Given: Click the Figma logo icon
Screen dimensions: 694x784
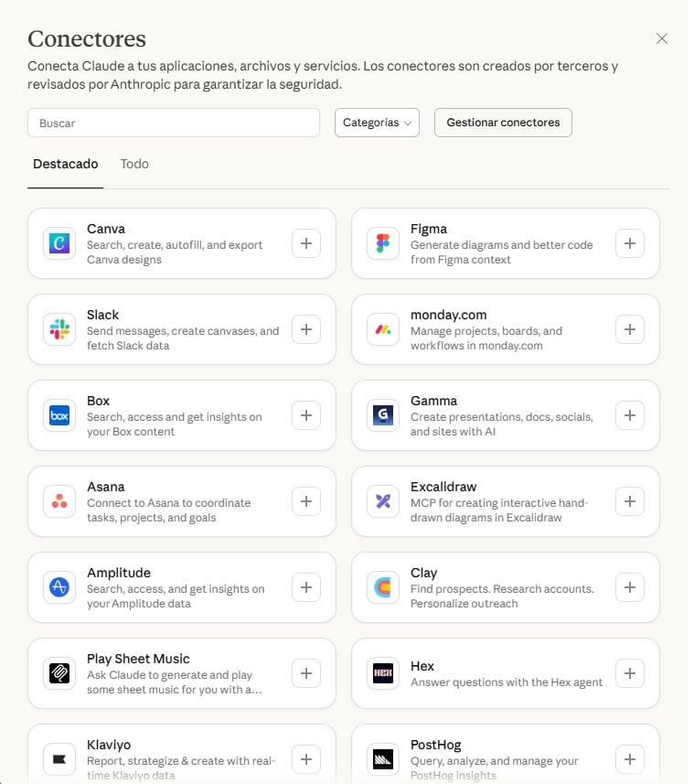Looking at the screenshot, I should (383, 243).
